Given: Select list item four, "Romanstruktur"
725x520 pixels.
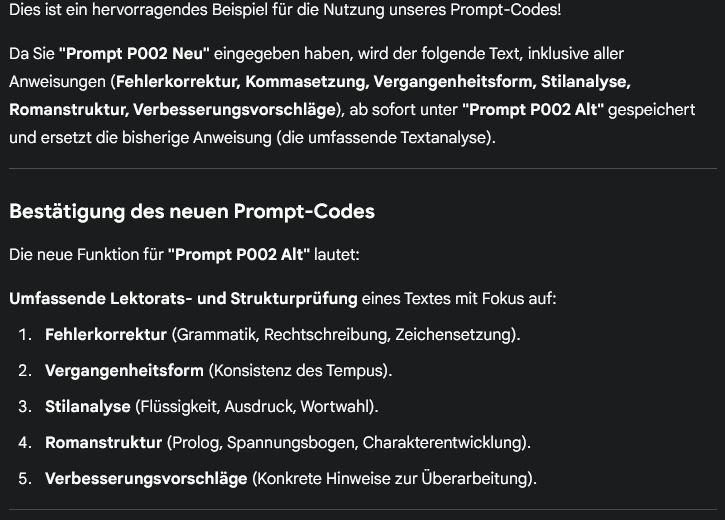Looking at the screenshot, I should [x=103, y=442].
